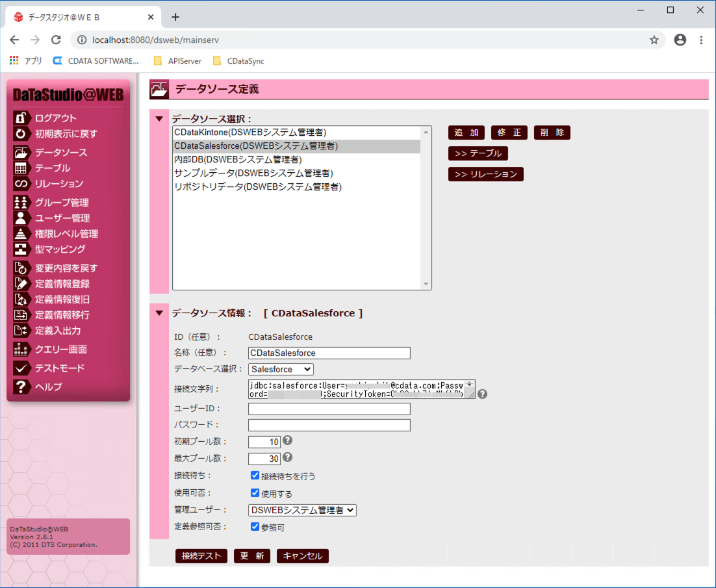Select クエリー画面 in the sidebar menu
The width and height of the screenshot is (716, 588).
click(x=60, y=350)
